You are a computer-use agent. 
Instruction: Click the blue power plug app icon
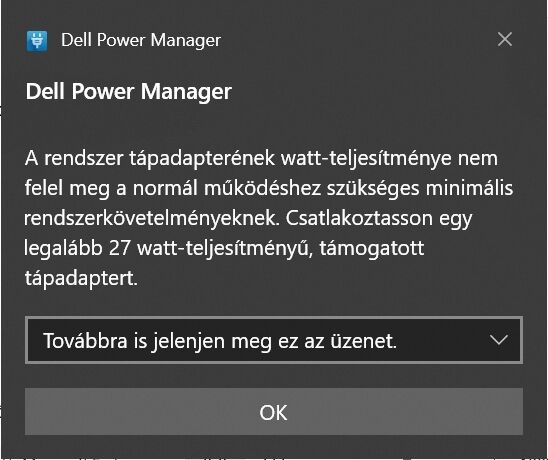pos(37,41)
